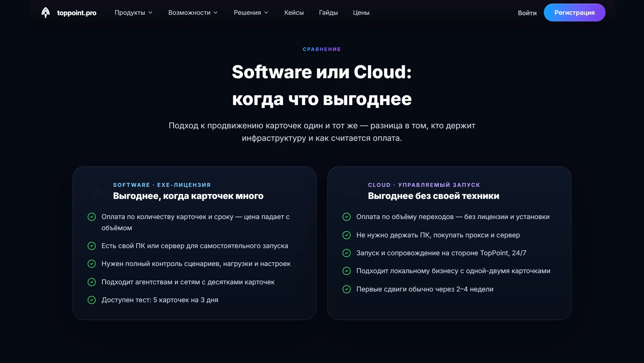
Task: Go to the Кейсы page
Action: click(x=294, y=13)
